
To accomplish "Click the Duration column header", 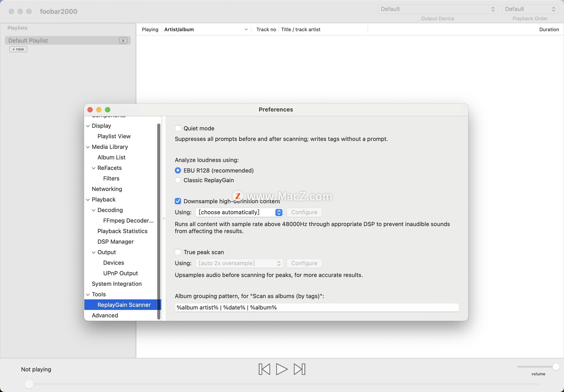I will 549,29.
